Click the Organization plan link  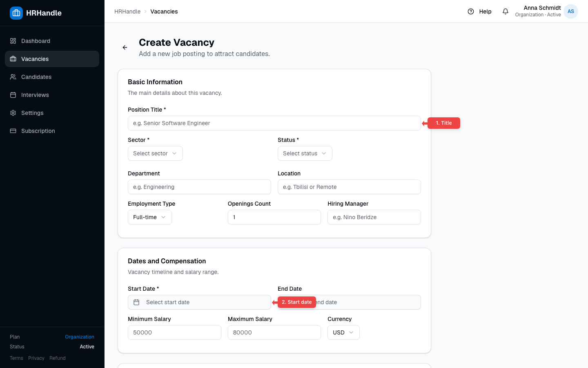click(80, 337)
